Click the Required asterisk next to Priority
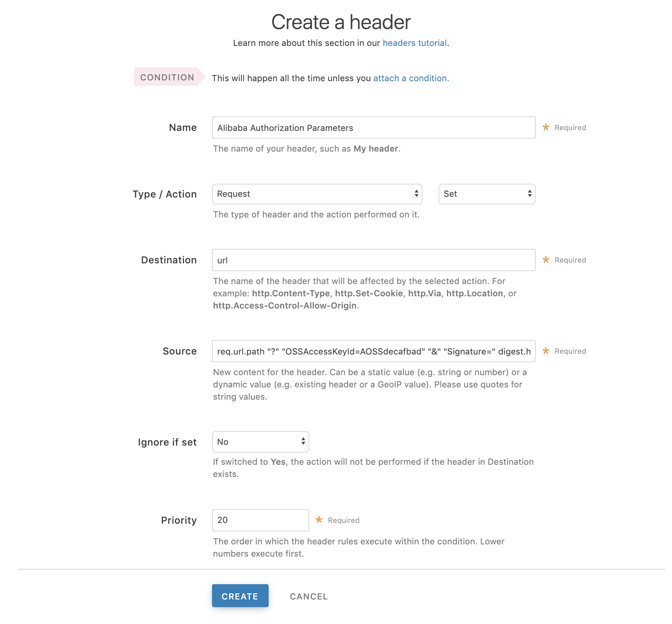Viewport: 672px width, 624px height. pos(319,520)
